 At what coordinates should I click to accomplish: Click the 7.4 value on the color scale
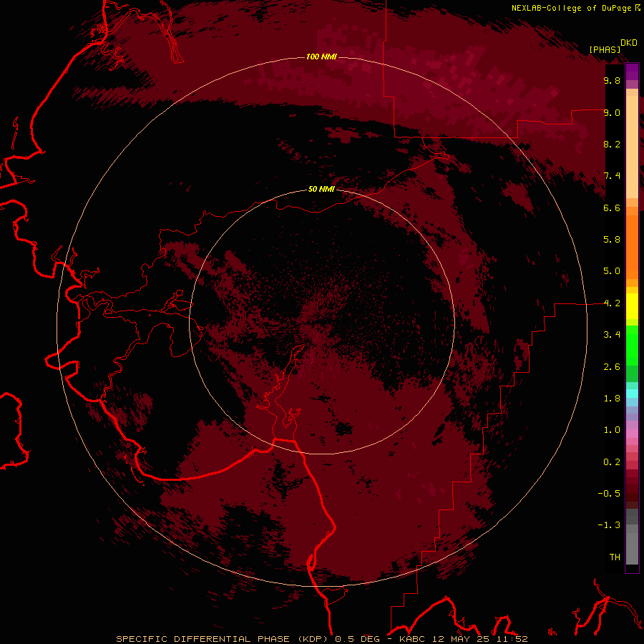[612, 176]
